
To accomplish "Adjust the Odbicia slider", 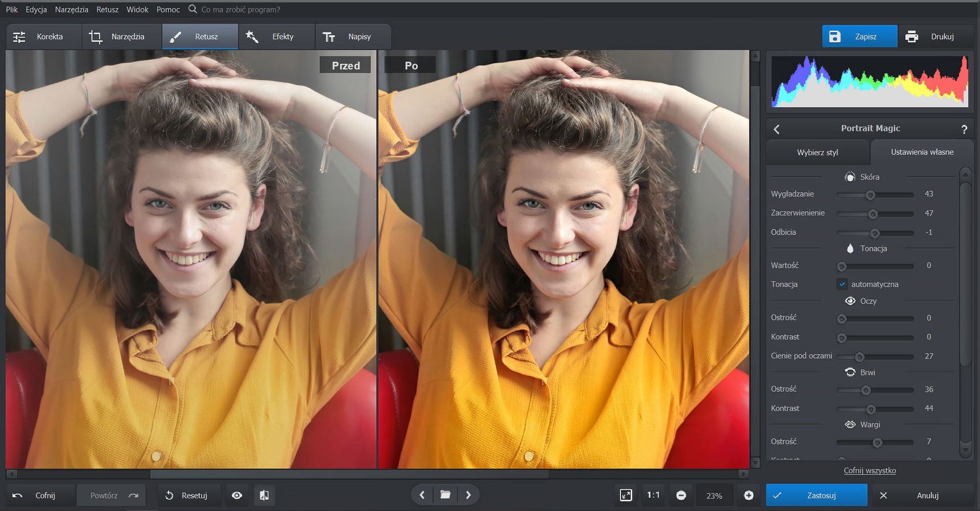I will point(875,233).
